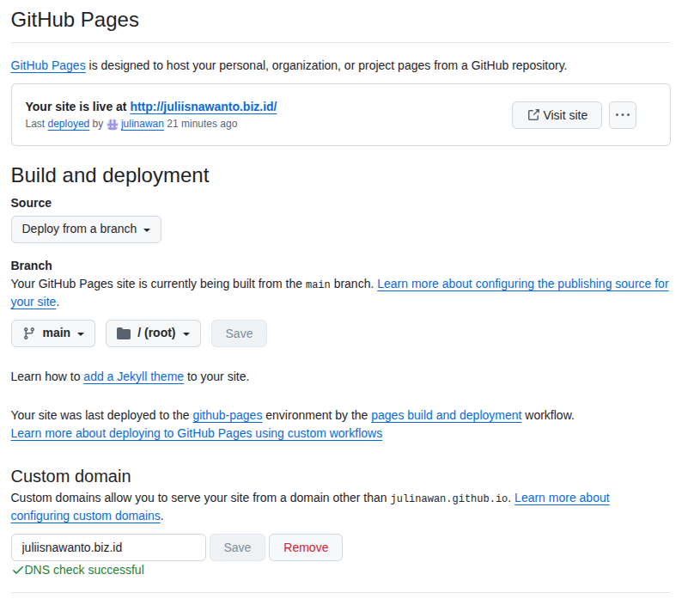This screenshot has height=599, width=700.
Task: Open the live site URL juliisnawanto.biz.id
Action: click(x=204, y=107)
